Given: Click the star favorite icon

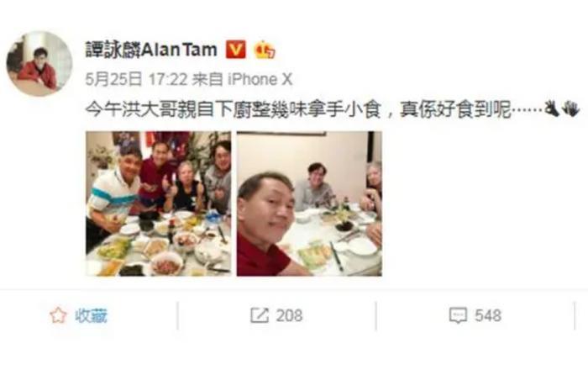Looking at the screenshot, I should (x=58, y=315).
